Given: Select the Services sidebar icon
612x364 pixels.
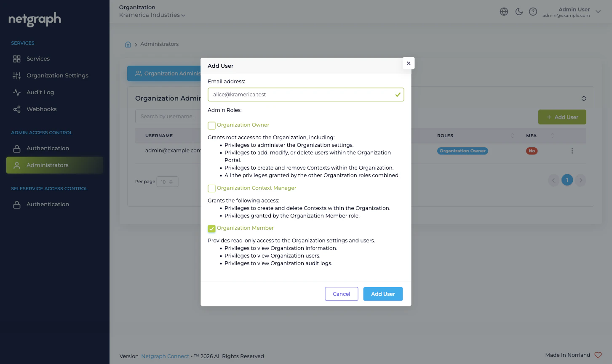Looking at the screenshot, I should click(17, 58).
